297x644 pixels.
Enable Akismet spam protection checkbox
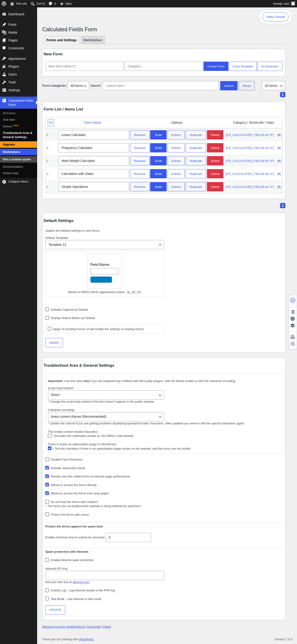(x=47, y=560)
